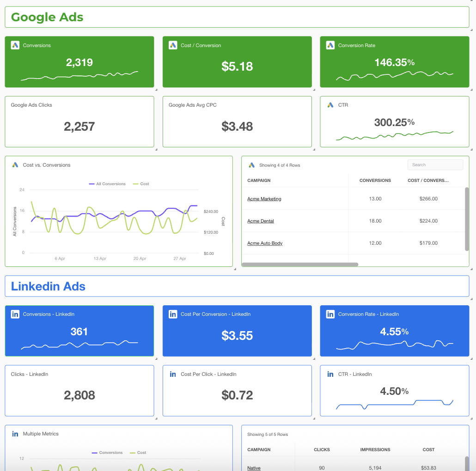Toggle the Conversions legend in Multiple Metrics
The width and height of the screenshot is (476, 471).
point(107,453)
